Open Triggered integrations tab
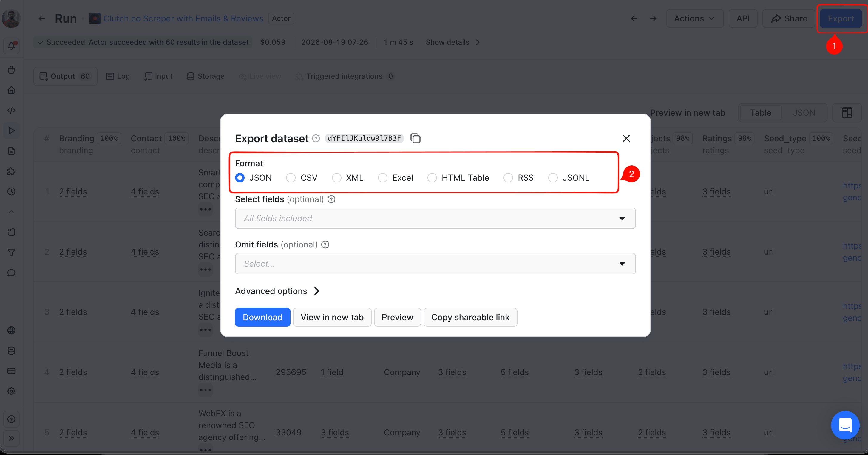This screenshot has width=868, height=455. pos(345,76)
